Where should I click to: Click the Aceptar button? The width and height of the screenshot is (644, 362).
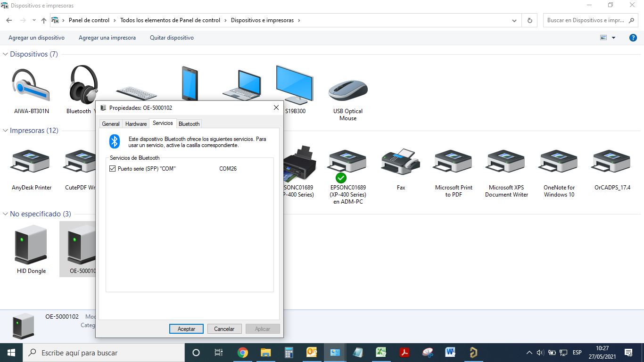[x=186, y=329]
